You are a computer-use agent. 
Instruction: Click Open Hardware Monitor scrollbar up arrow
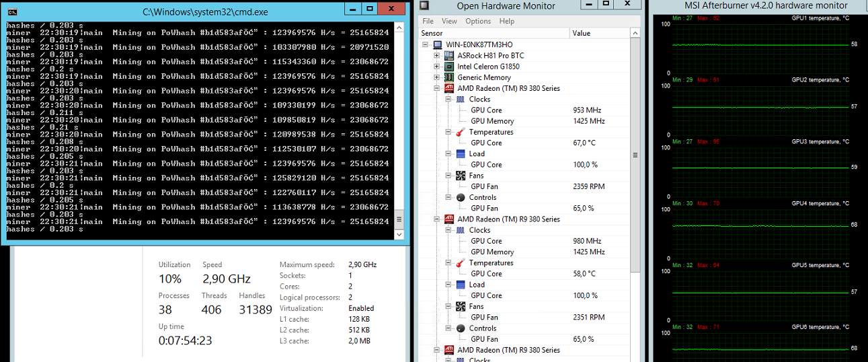pyautogui.click(x=635, y=33)
